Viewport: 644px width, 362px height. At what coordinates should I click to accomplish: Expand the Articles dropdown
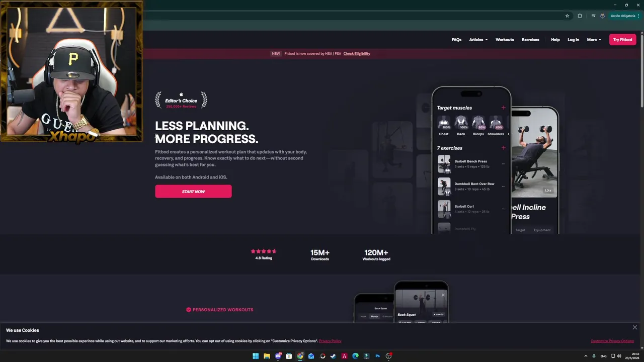pos(478,40)
